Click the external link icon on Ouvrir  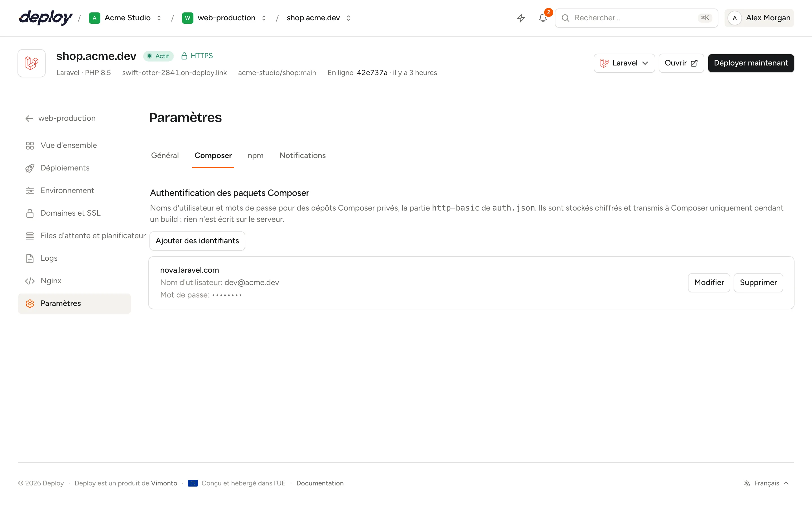pos(694,63)
